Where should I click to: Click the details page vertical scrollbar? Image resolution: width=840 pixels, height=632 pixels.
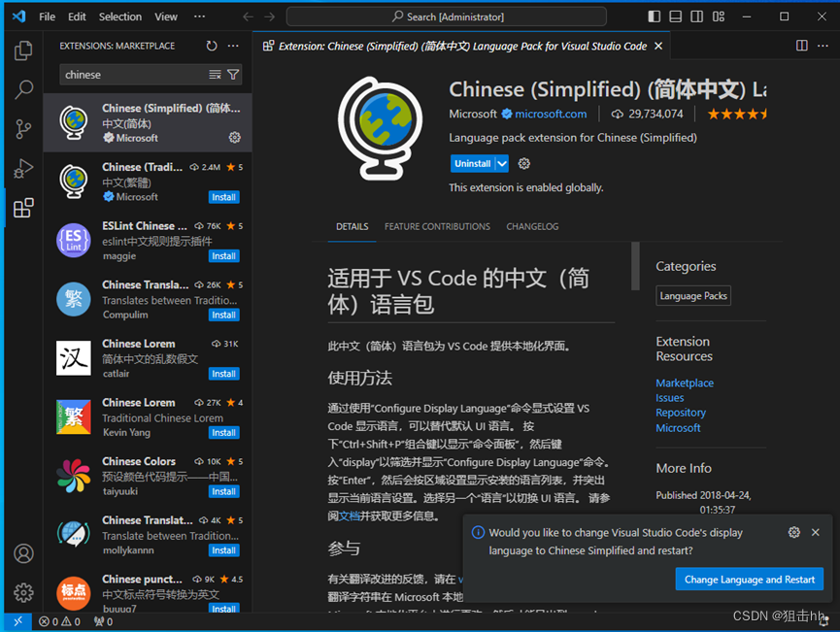pos(635,266)
